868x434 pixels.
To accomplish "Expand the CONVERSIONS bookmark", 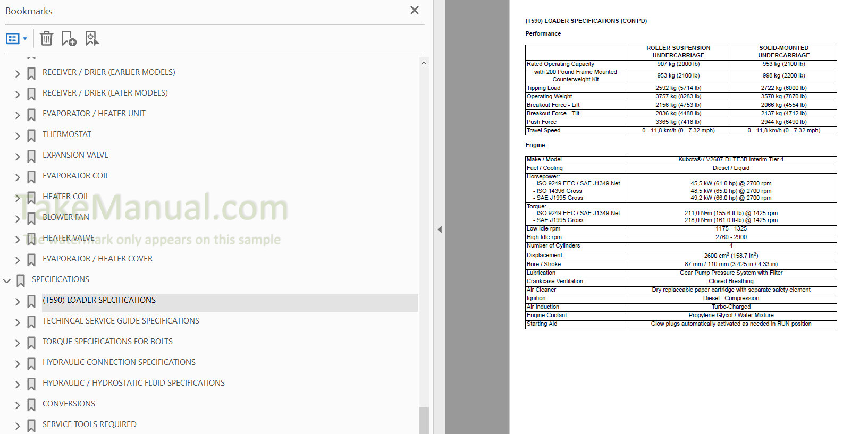I will 18,405.
